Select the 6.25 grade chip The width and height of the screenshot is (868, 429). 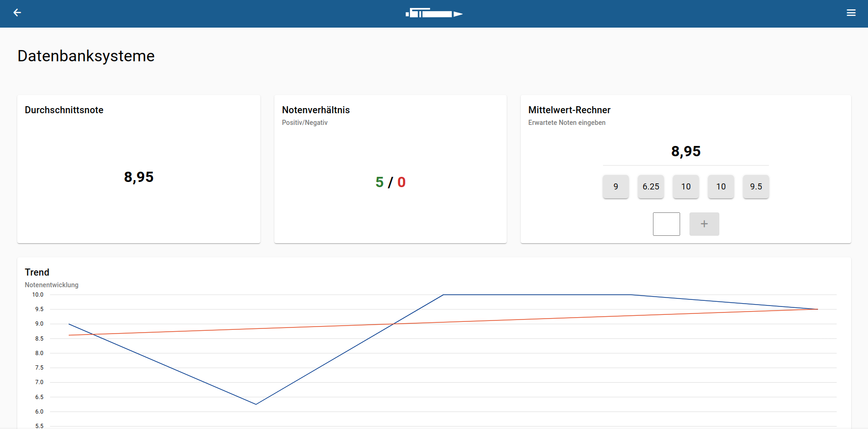click(651, 187)
